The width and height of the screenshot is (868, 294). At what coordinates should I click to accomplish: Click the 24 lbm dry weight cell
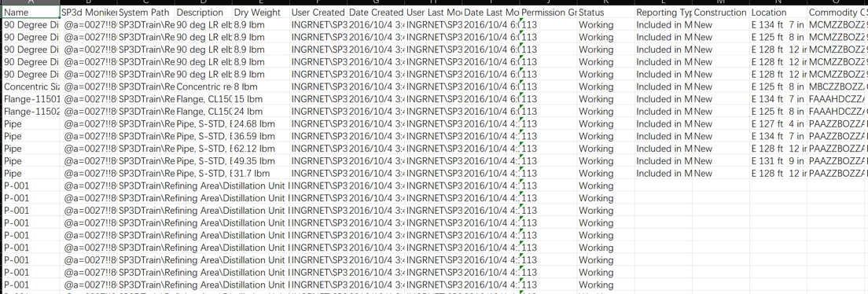coord(261,112)
